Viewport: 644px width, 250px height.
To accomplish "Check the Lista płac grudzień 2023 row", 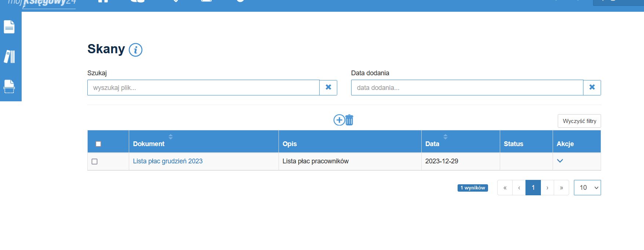I will click(x=95, y=162).
